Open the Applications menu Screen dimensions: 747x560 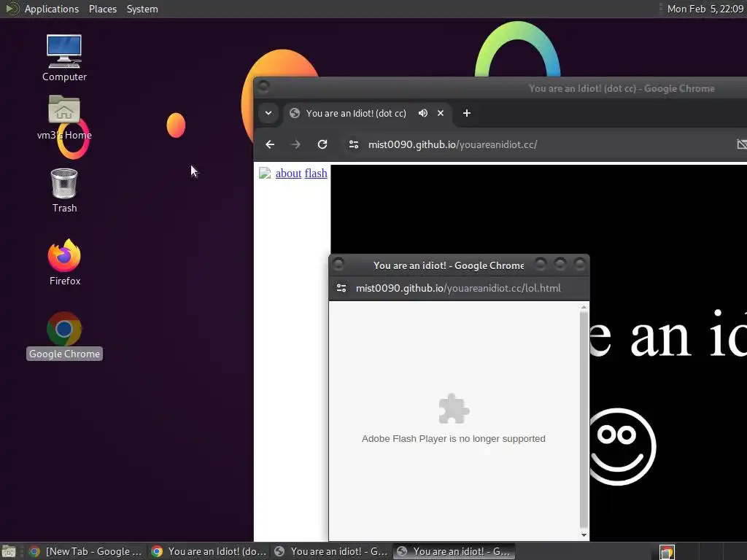[x=52, y=9]
